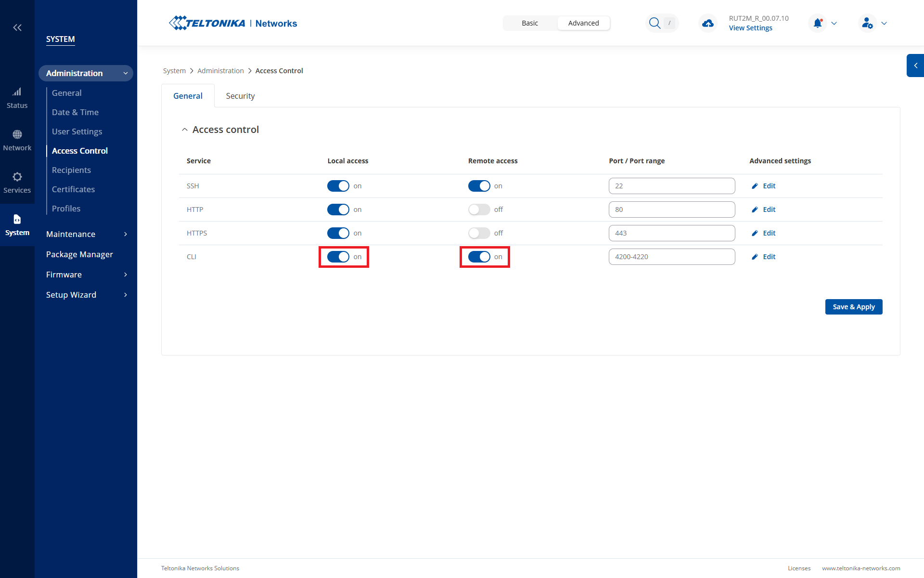Screen dimensions: 924x578
Task: Switch to Basic mode
Action: click(530, 23)
